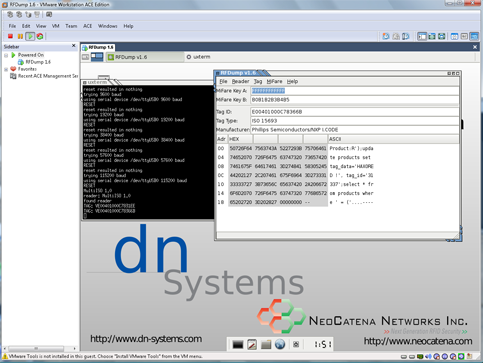This screenshot has height=363, width=483.
Task: Click the red Power Off VM icon
Action: [10, 36]
